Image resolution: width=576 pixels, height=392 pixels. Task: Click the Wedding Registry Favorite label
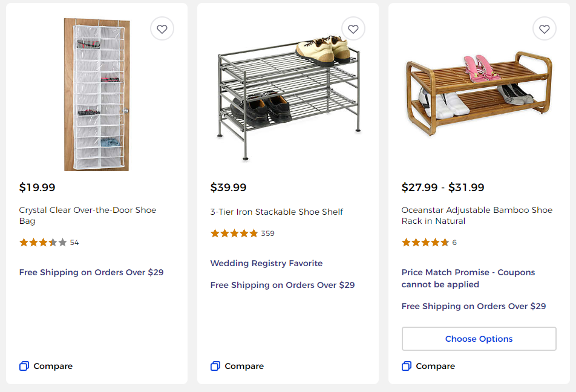click(x=266, y=263)
